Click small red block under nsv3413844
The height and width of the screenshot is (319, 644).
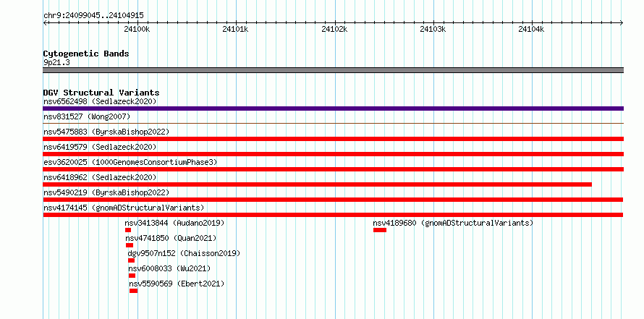(128, 230)
